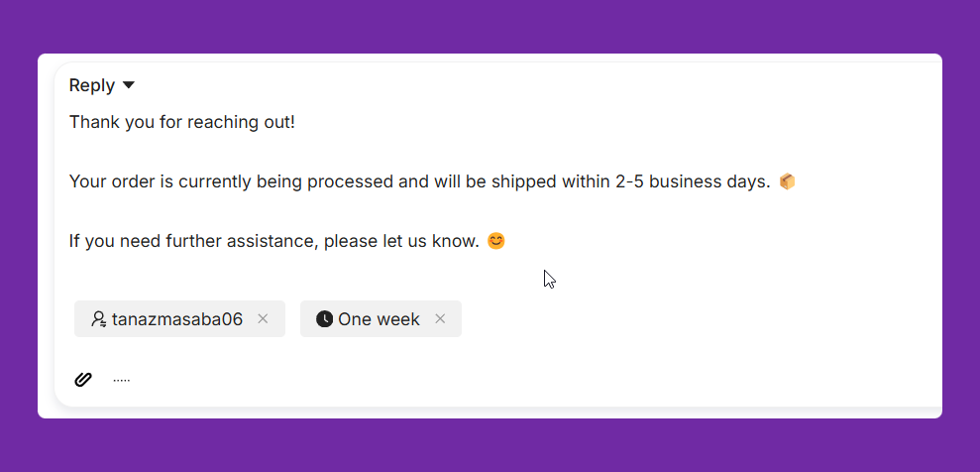The image size is (980, 472).
Task: Select the tanazmasaba06 assignee name
Action: 176,319
